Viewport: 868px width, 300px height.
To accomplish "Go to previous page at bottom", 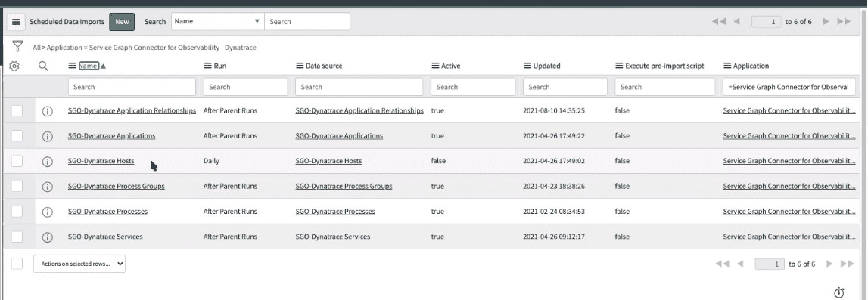I will pos(740,264).
